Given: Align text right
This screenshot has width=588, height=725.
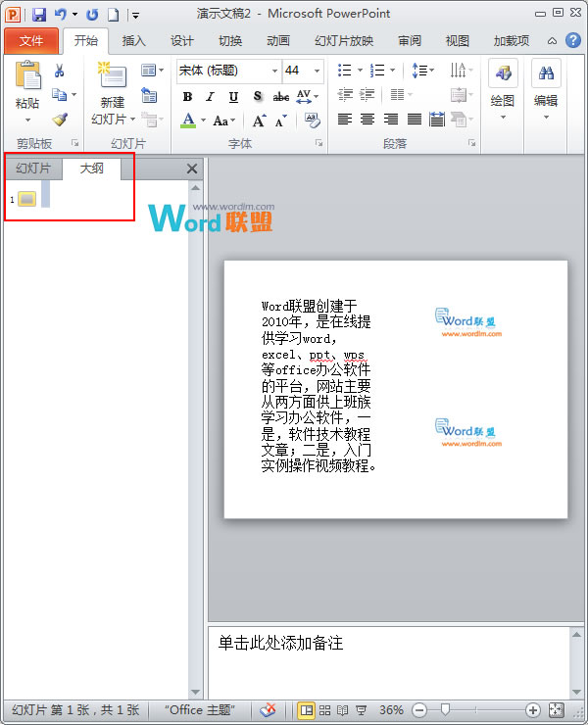Looking at the screenshot, I should [391, 120].
